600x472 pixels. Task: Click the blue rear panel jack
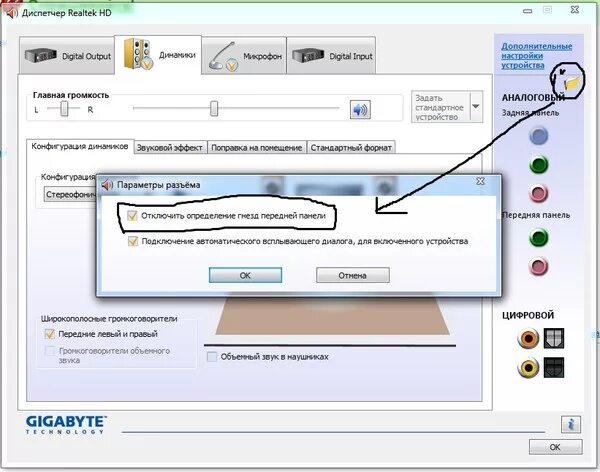(x=538, y=136)
